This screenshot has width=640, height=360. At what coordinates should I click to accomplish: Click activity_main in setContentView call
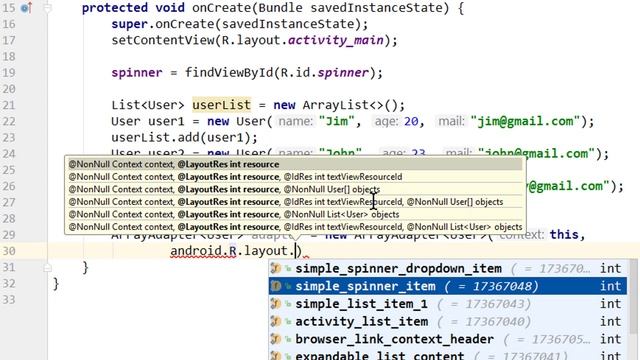[336, 40]
